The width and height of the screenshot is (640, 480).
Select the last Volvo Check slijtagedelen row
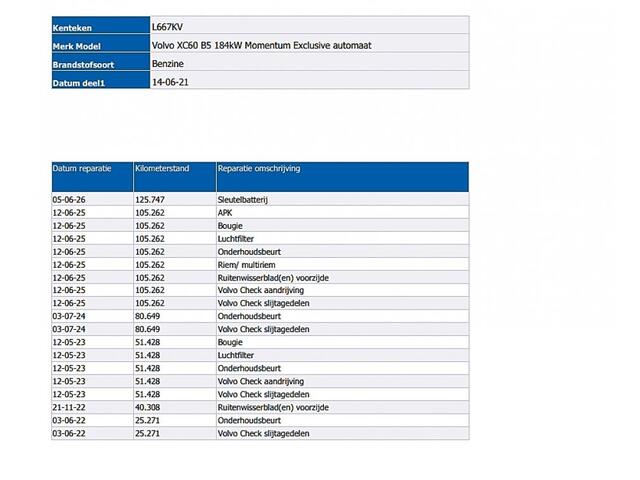[x=260, y=433]
